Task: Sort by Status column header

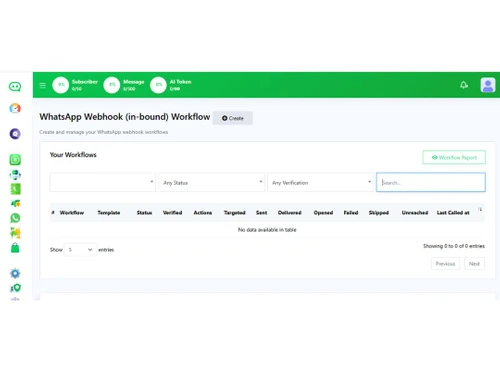Action: click(144, 213)
